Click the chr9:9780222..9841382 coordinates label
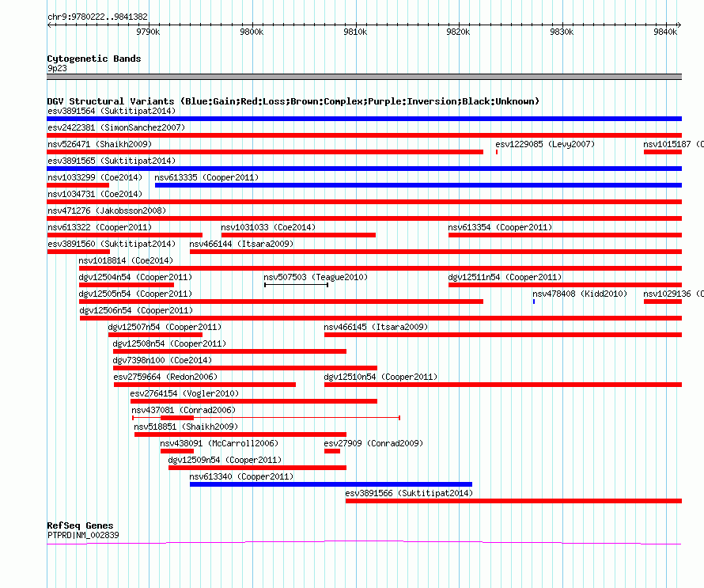This screenshot has height=588, width=704. tap(97, 17)
